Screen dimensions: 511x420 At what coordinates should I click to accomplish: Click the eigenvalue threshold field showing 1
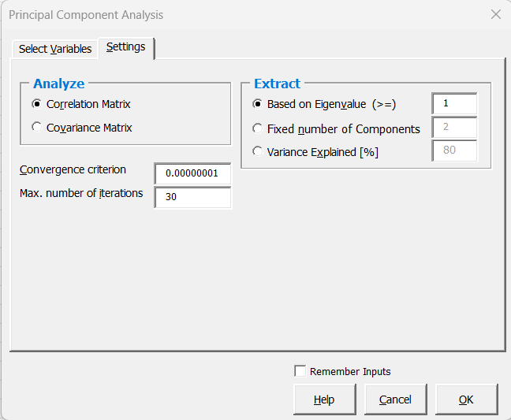click(x=454, y=103)
